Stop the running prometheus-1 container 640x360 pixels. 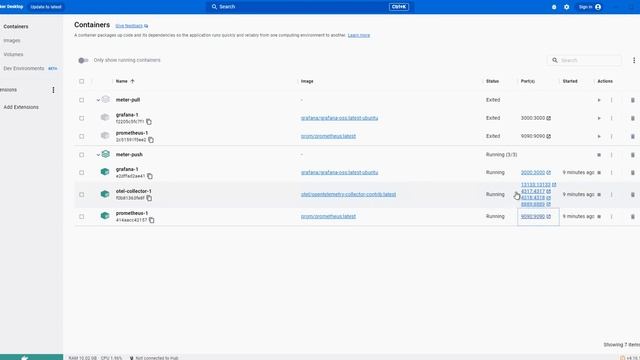[x=599, y=216]
